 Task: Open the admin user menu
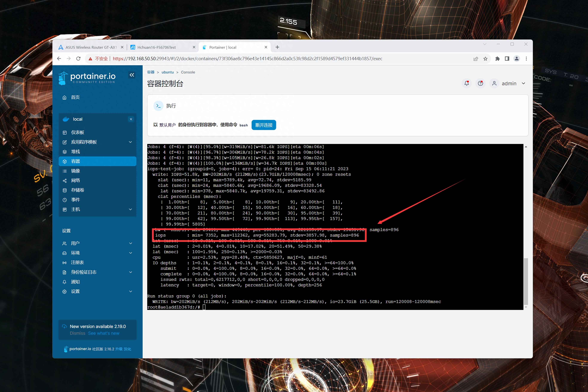pos(509,84)
